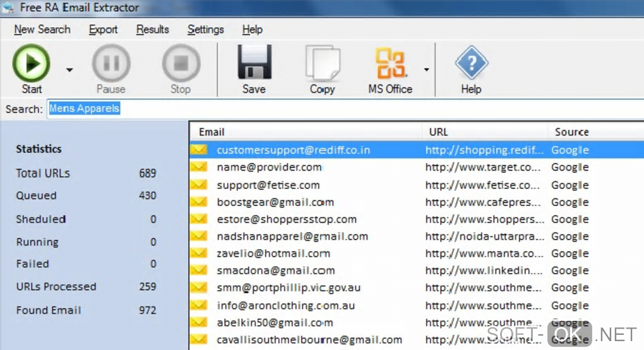Viewport: 644px width, 350px height.
Task: Click the Failed statistics label
Action: pyautogui.click(x=32, y=263)
